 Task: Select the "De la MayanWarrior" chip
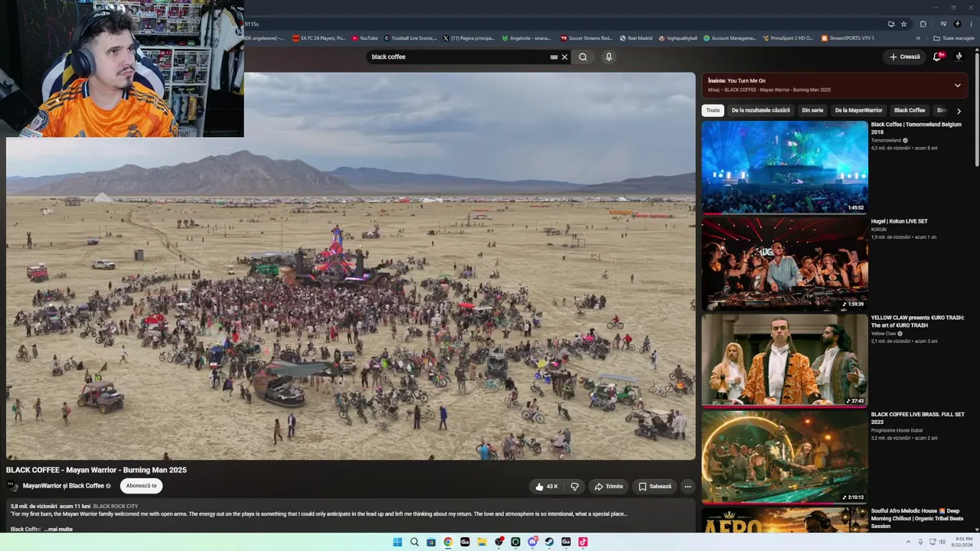point(858,110)
